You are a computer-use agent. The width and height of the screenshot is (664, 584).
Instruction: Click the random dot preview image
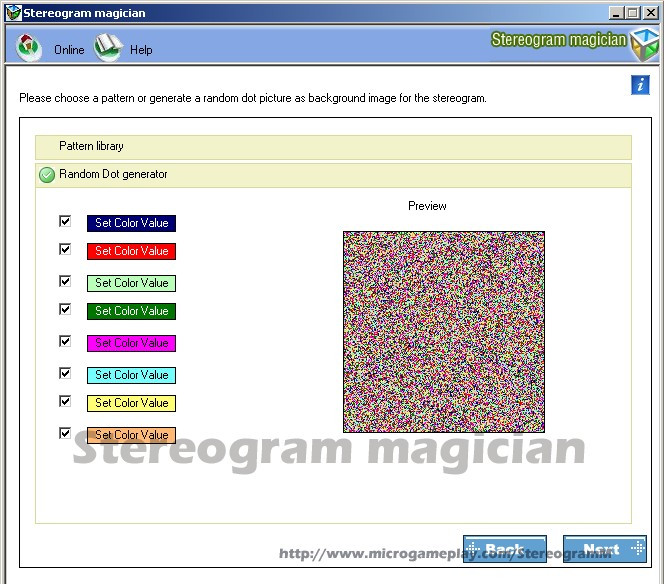(x=444, y=332)
